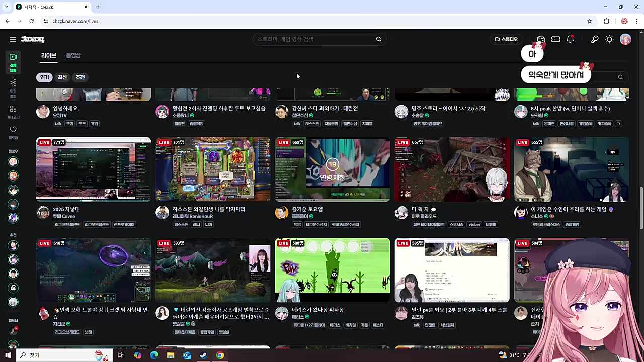Open a new browser tab
644x362 pixels.
coord(98,7)
